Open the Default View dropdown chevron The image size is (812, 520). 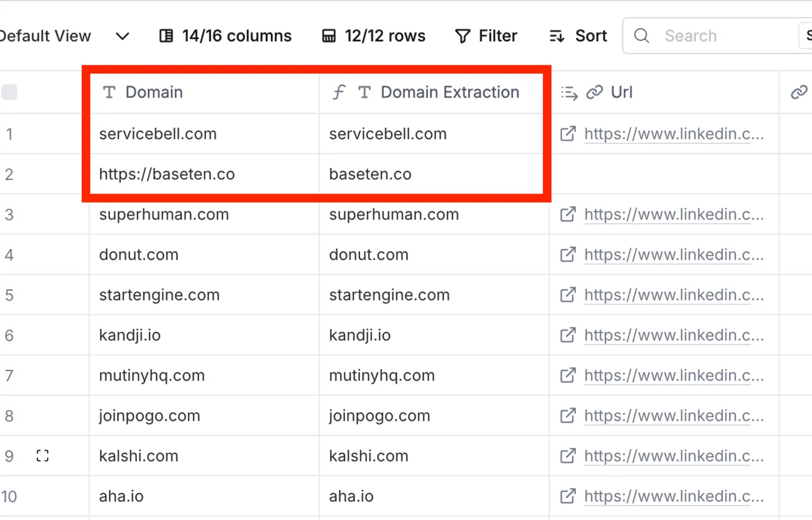(x=123, y=36)
